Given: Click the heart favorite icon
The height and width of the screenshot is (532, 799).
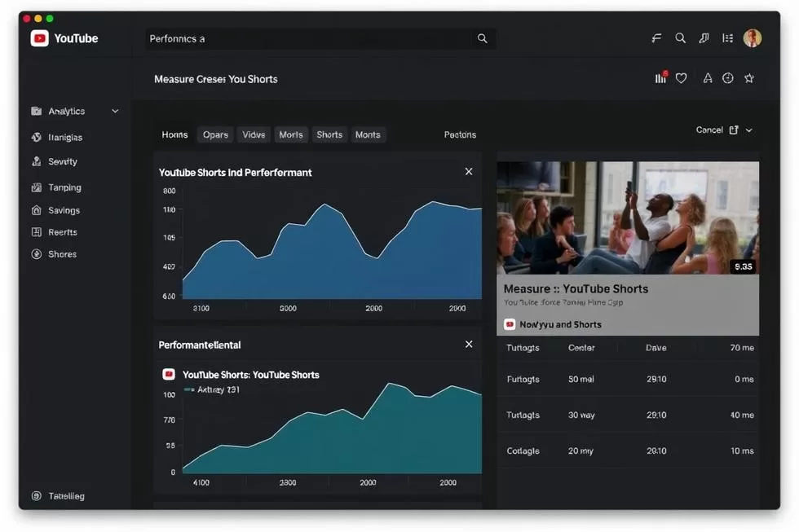Looking at the screenshot, I should point(682,78).
